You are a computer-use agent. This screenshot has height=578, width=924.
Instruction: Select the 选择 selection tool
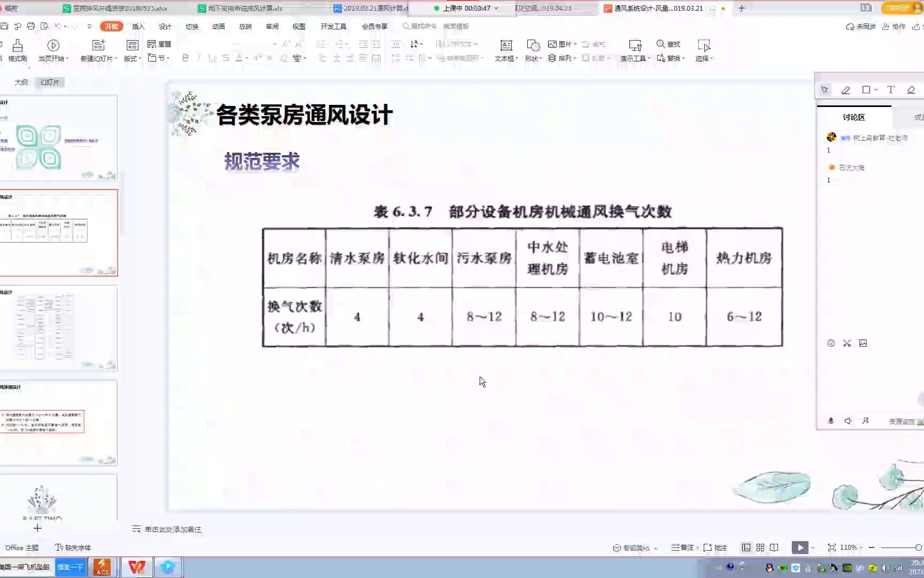[704, 51]
